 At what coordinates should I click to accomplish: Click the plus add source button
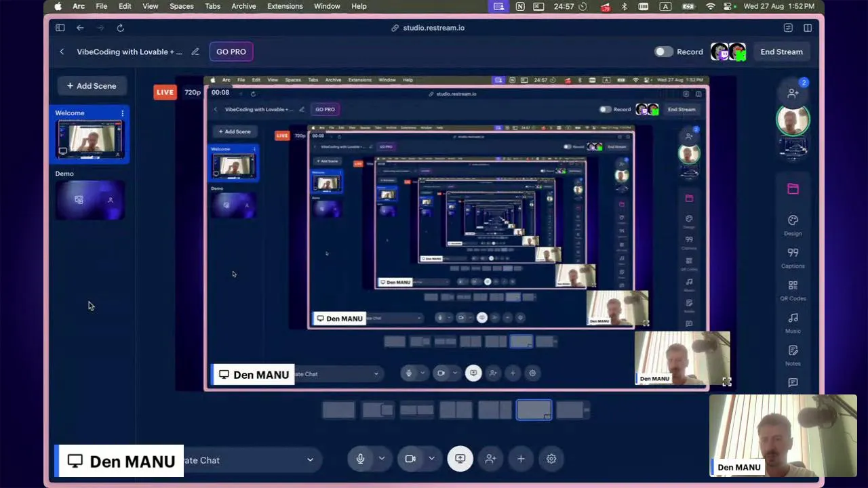521,459
